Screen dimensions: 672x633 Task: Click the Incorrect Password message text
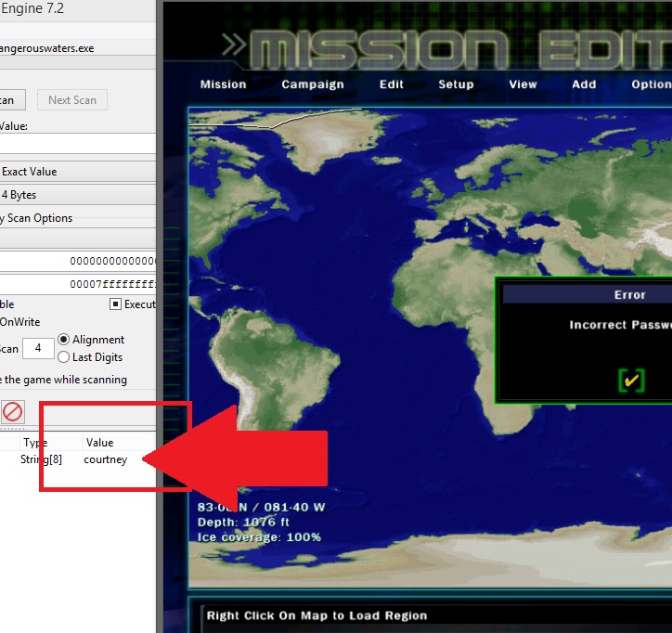point(621,325)
